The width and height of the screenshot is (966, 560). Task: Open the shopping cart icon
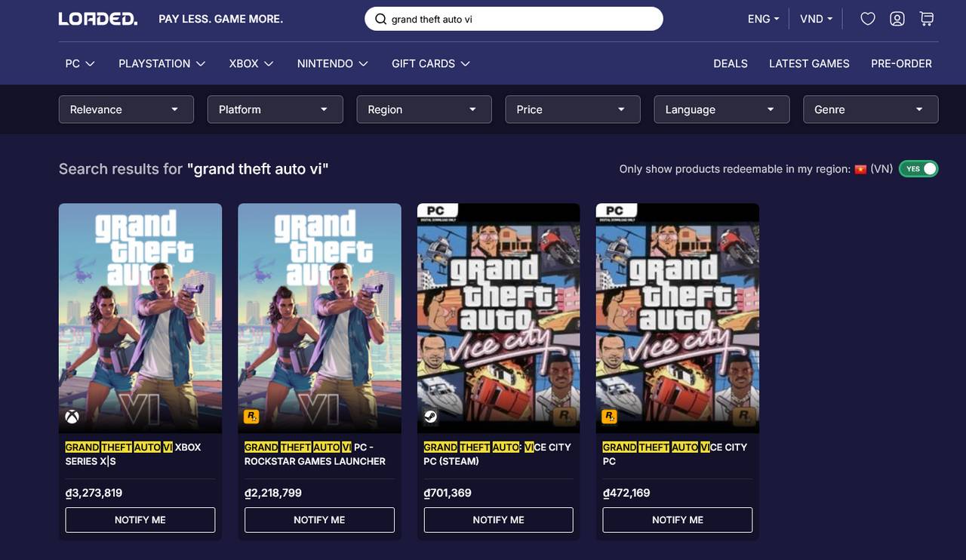[x=927, y=19]
